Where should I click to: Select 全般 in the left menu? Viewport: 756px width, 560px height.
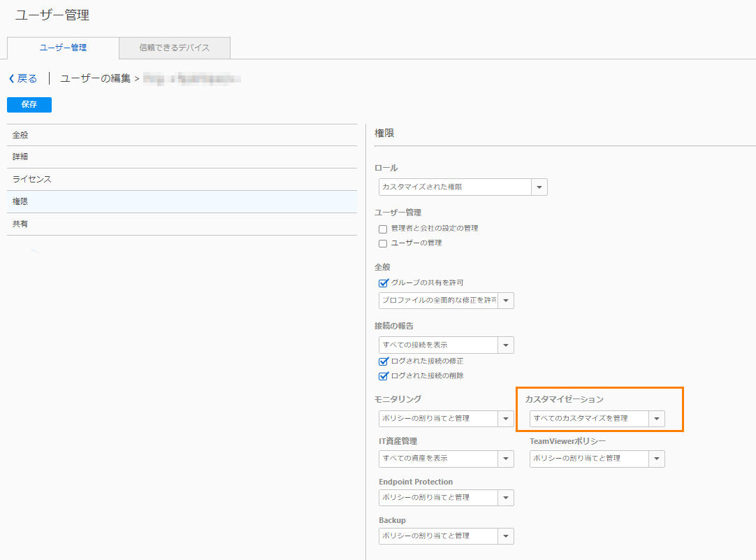(x=182, y=135)
